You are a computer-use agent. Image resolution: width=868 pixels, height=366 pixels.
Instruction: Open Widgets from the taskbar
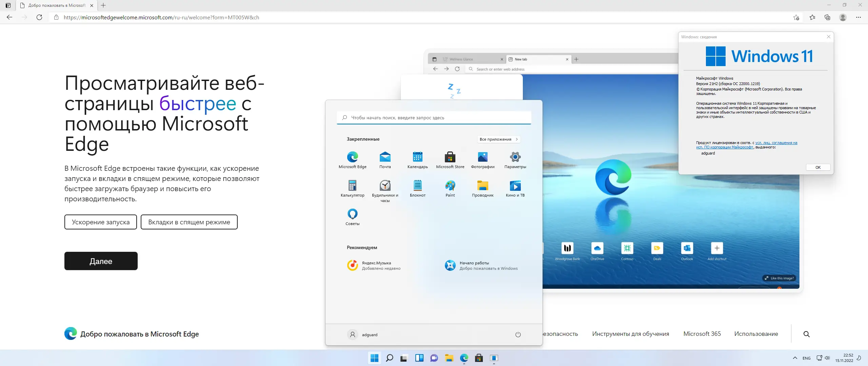[x=419, y=358]
